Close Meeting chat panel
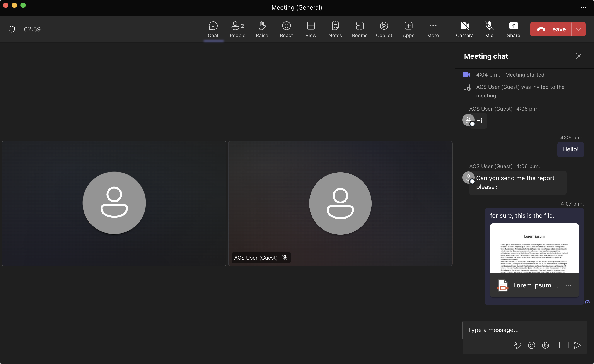The width and height of the screenshot is (594, 364). click(579, 56)
